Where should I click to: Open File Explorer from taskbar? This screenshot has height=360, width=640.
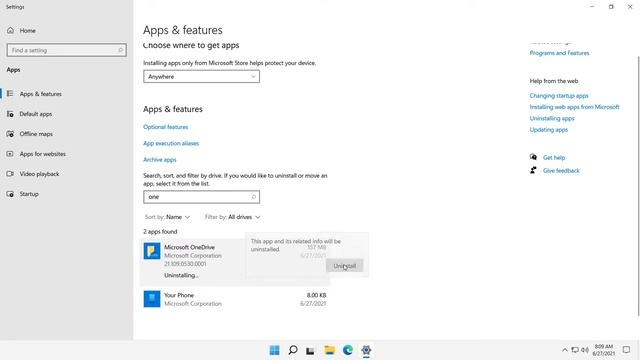coord(329,350)
